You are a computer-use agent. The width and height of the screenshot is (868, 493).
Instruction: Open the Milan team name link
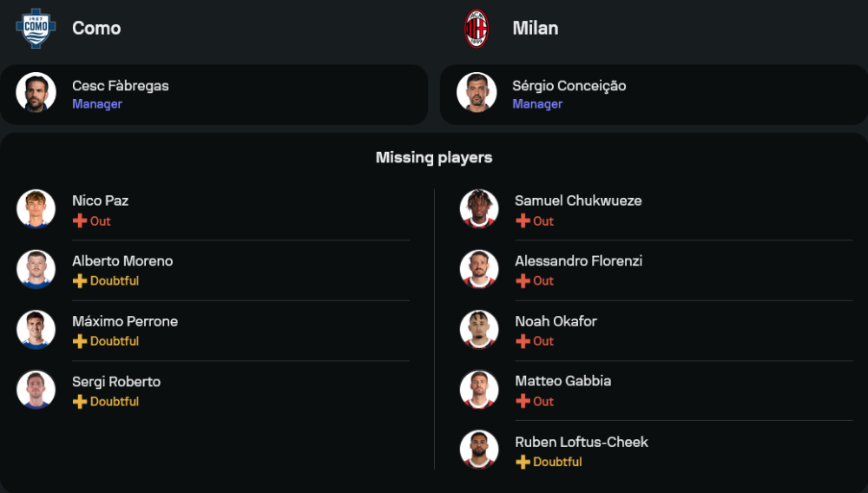tap(536, 28)
